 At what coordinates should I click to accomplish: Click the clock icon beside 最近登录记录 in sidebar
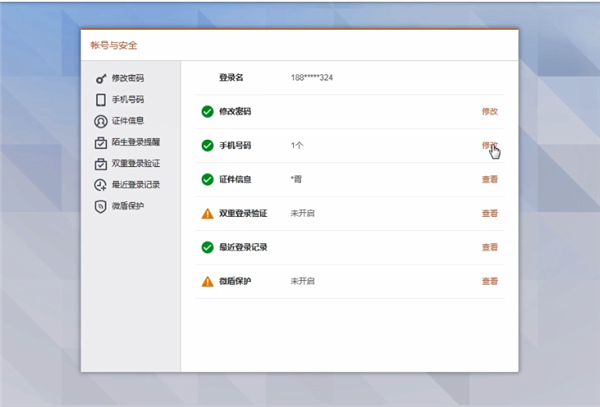point(101,185)
